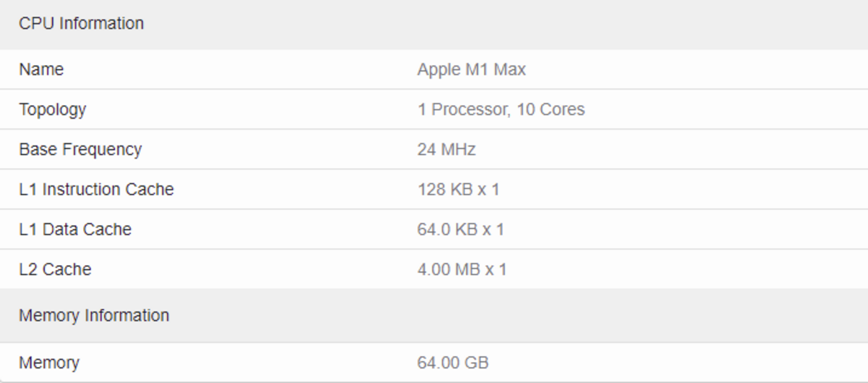The width and height of the screenshot is (868, 383).
Task: Select the L2 Cache label
Action: (x=55, y=269)
